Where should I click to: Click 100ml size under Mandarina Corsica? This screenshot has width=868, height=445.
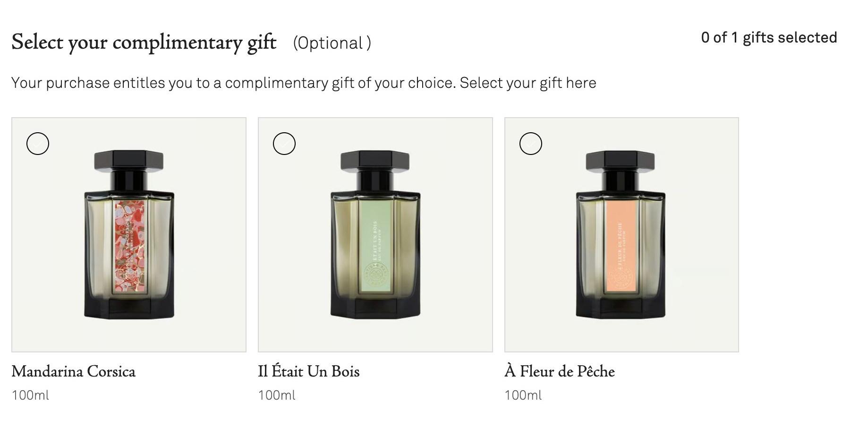click(x=30, y=395)
